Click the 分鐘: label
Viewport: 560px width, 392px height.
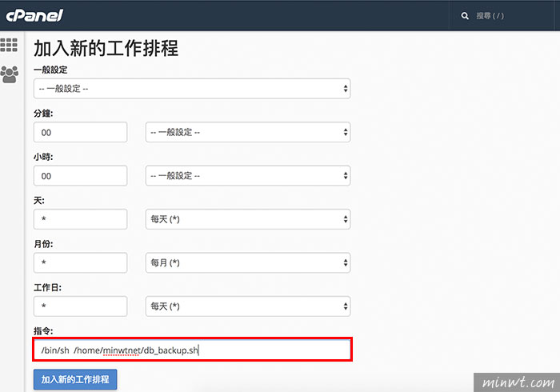43,113
